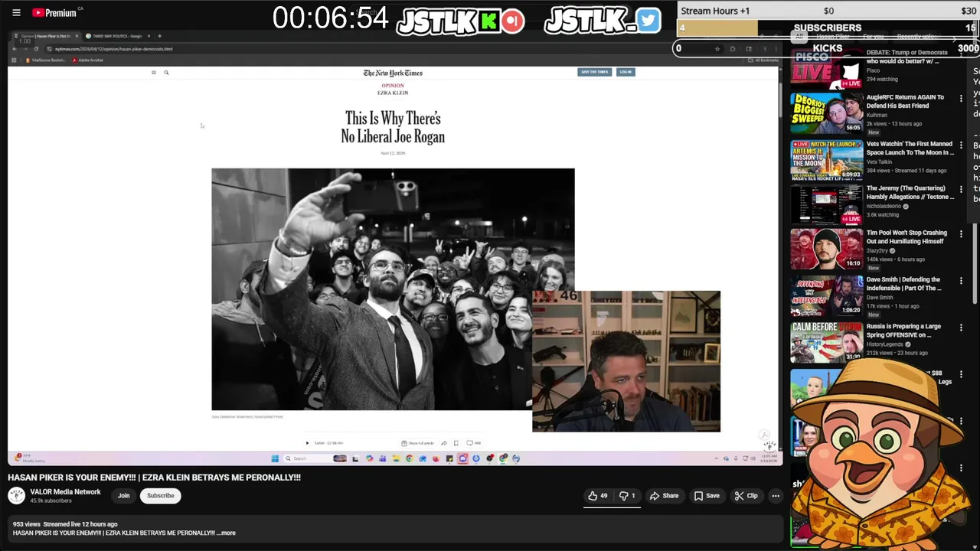Like the video with thumbs up

[598, 496]
